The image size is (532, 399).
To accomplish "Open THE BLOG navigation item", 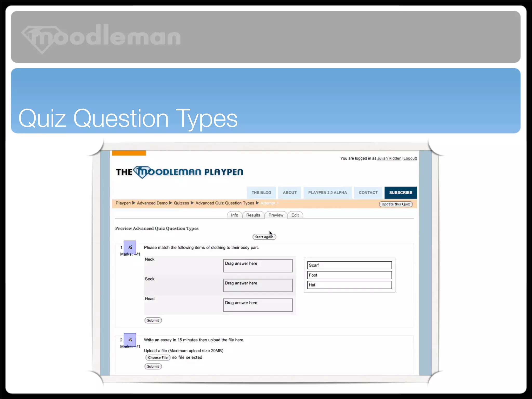I will (x=261, y=193).
